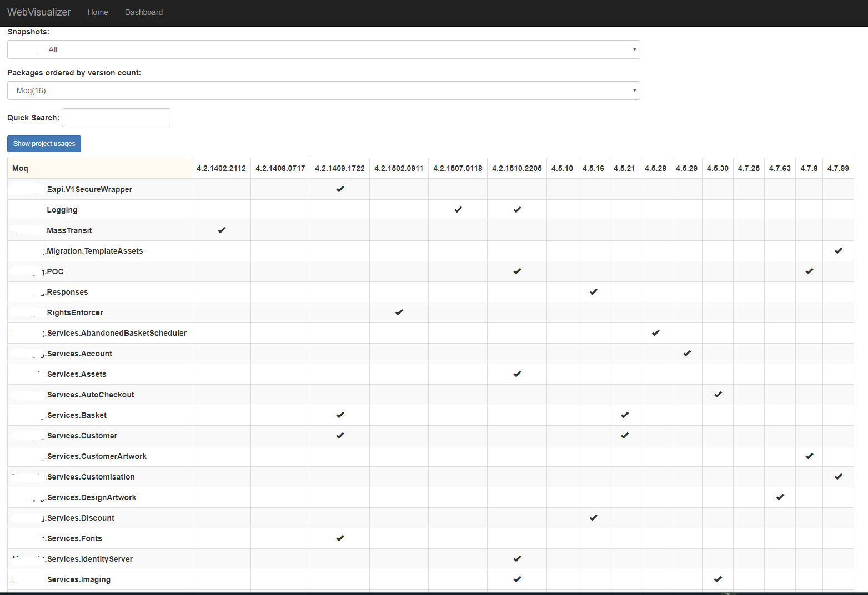Click the Logging checkmark under version 4.2.1507.0118
The image size is (868, 595).
pos(458,210)
